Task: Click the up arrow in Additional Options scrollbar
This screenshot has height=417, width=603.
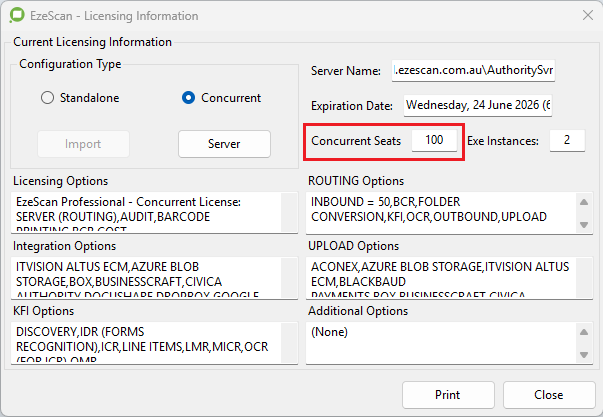Action: (584, 332)
